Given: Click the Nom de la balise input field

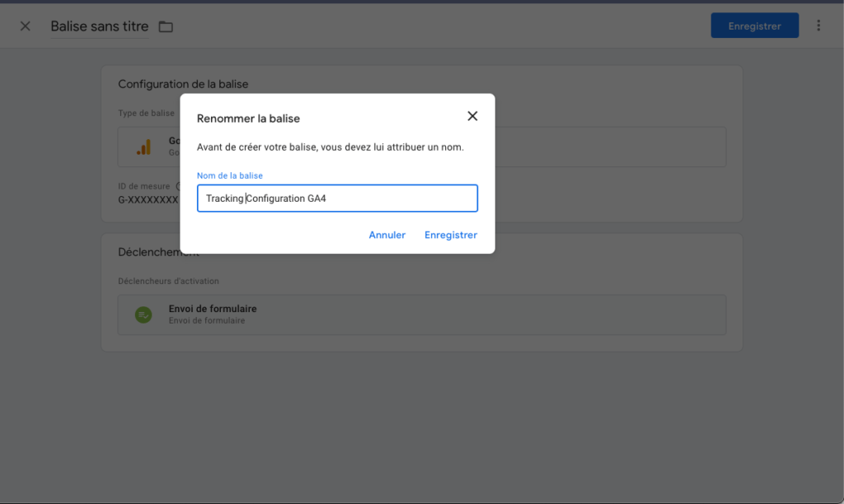Looking at the screenshot, I should click(x=337, y=198).
